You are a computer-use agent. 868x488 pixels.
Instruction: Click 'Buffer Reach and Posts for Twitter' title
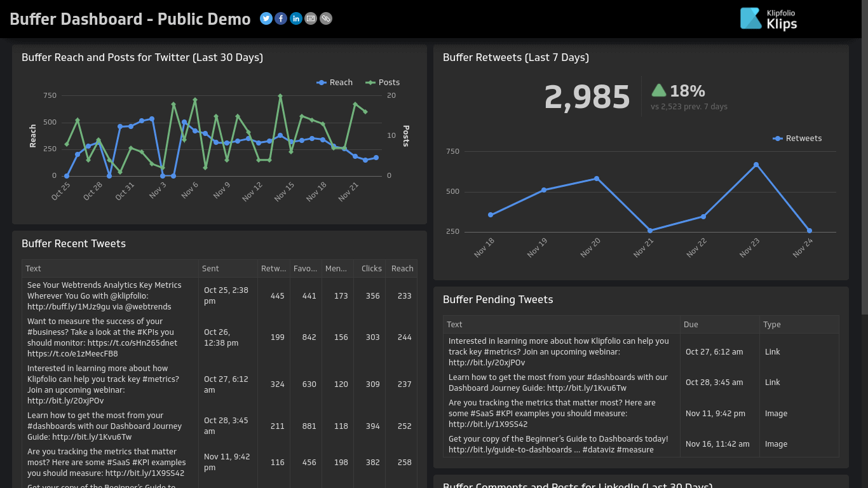(142, 58)
